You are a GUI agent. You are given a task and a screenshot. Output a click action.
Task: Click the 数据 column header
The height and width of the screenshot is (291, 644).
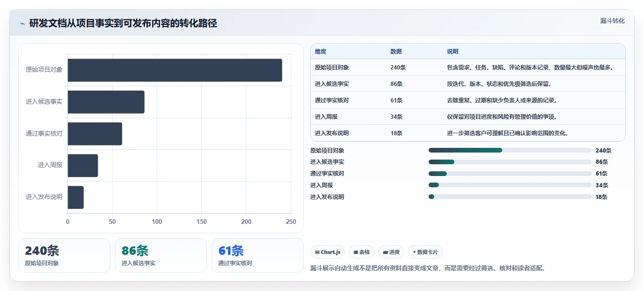(x=396, y=52)
